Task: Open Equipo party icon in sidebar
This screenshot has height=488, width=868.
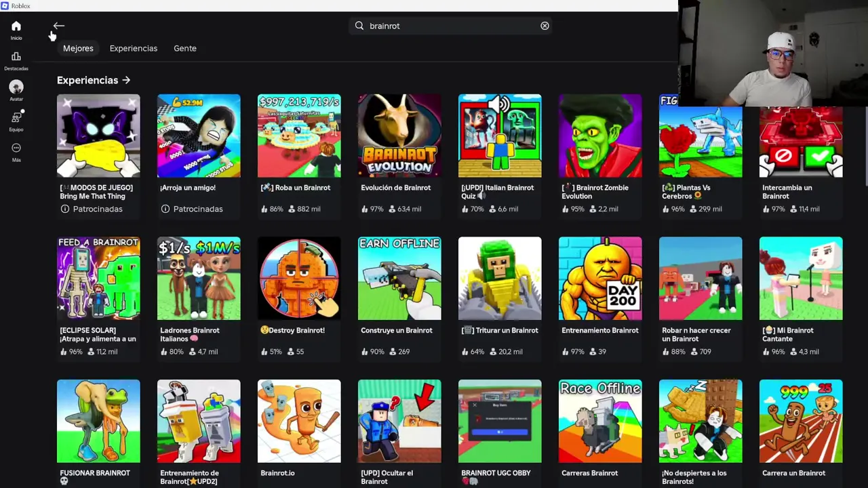Action: (x=16, y=117)
